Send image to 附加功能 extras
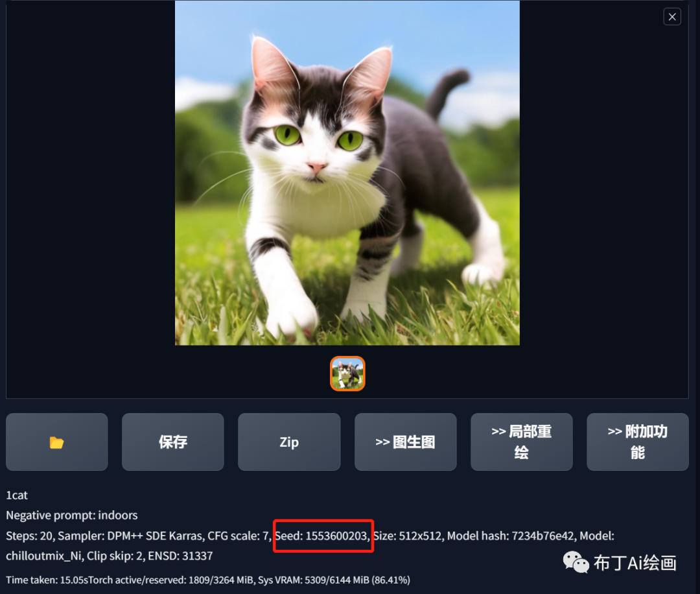The height and width of the screenshot is (594, 700). [x=638, y=442]
